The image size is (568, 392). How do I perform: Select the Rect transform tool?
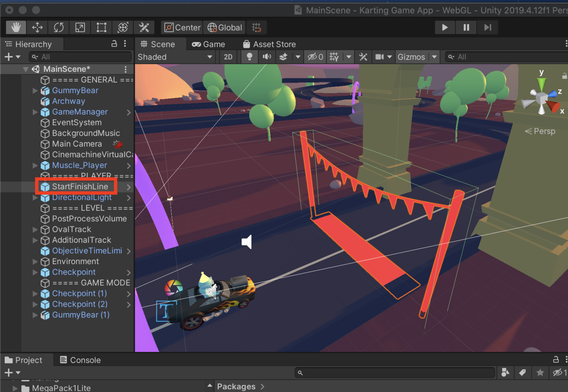(101, 27)
